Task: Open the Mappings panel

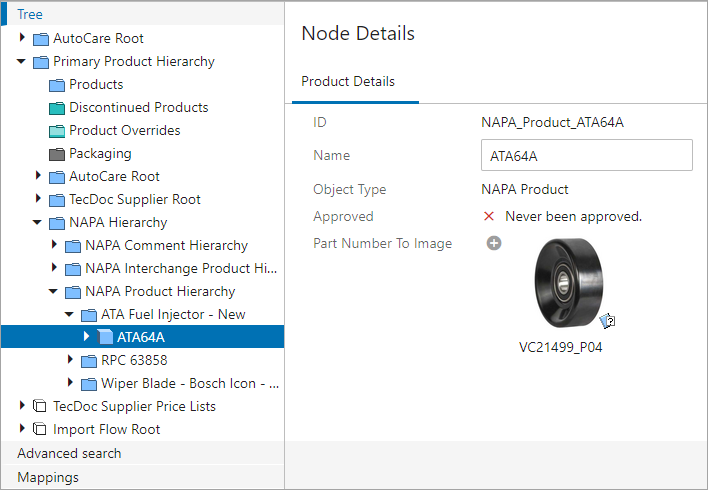Action: click(143, 477)
